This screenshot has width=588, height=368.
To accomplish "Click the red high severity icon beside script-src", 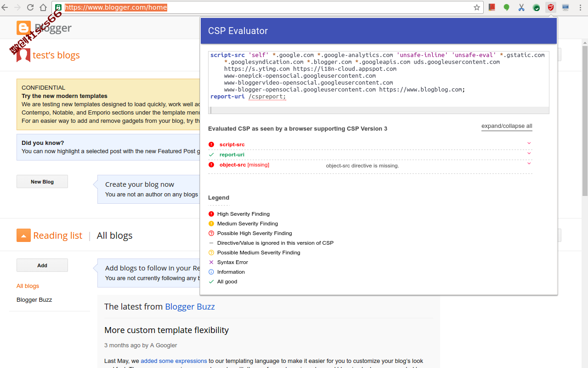I will tap(211, 144).
